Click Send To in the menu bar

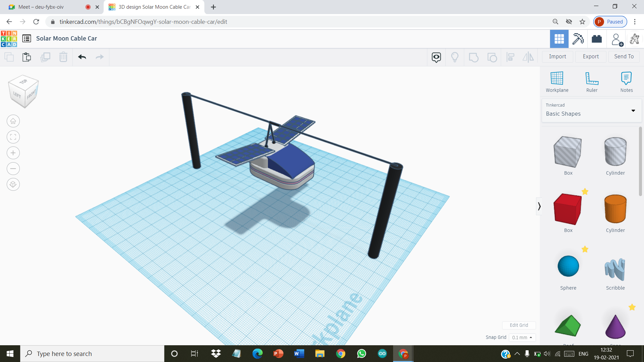click(x=624, y=56)
